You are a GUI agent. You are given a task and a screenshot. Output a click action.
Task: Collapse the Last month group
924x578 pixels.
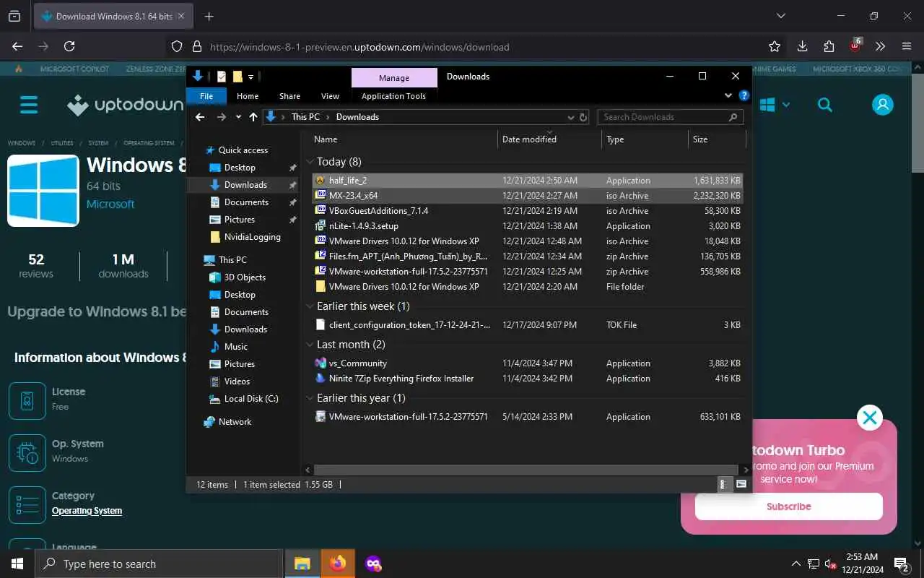(310, 345)
